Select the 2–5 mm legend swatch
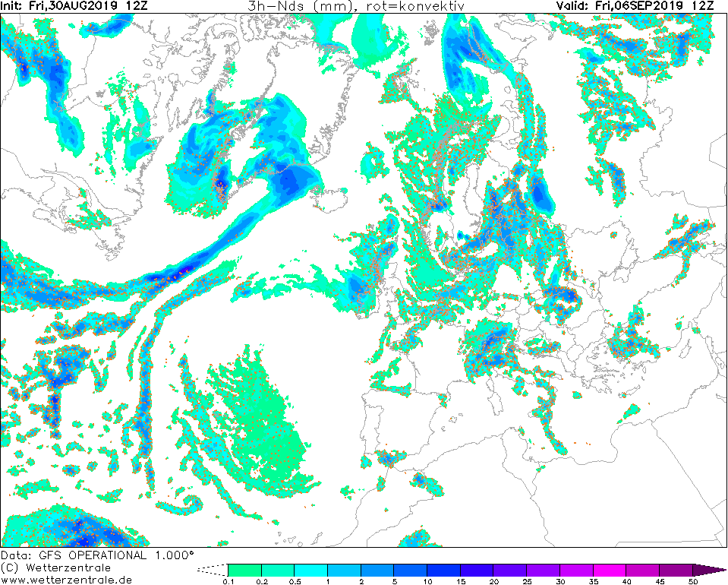728x585 pixels. 377,570
